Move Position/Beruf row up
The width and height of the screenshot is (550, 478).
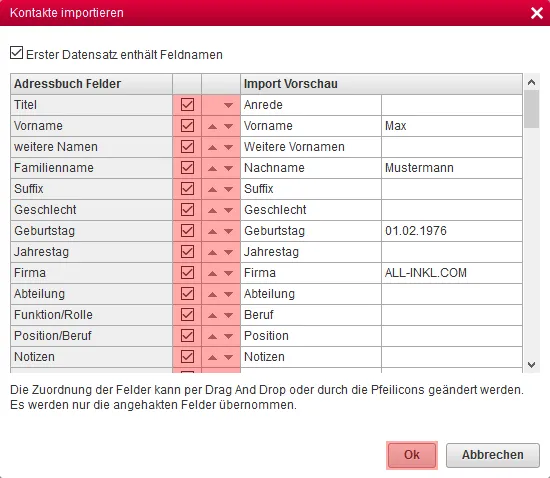click(212, 336)
